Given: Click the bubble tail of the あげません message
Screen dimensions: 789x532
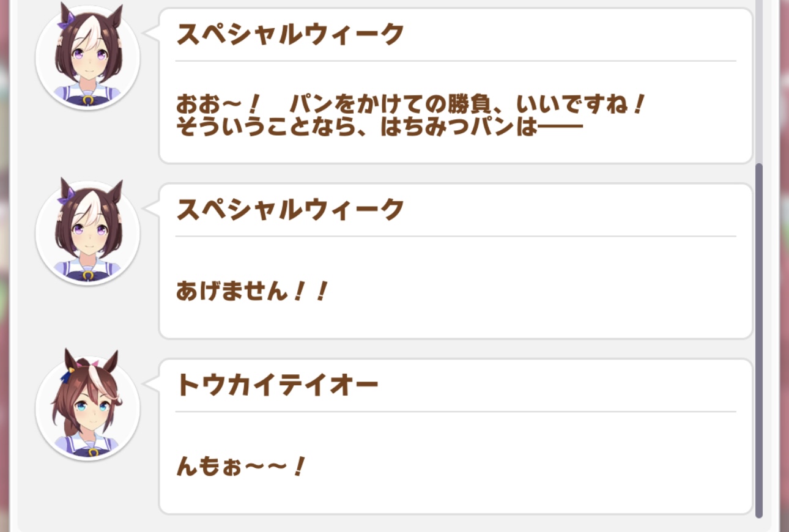Looking at the screenshot, I should pyautogui.click(x=151, y=209).
